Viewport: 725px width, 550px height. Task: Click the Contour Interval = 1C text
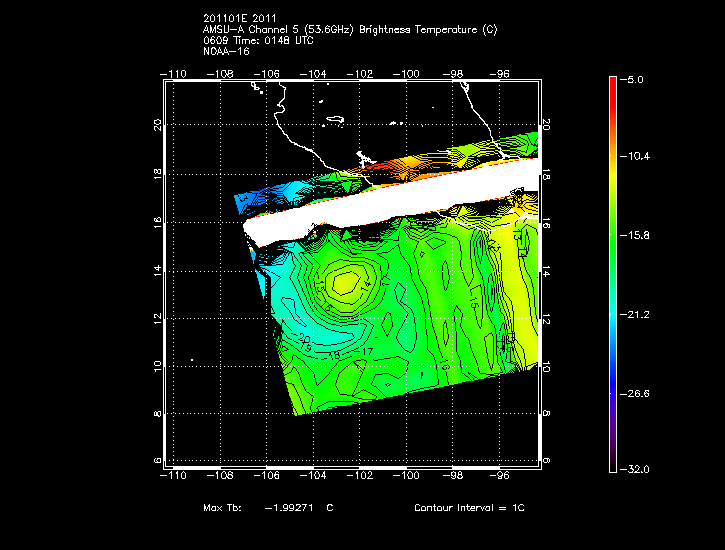(x=469, y=508)
